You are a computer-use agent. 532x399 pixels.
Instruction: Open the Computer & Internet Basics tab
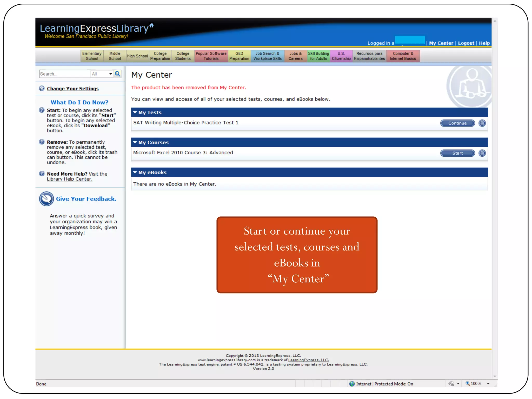pos(403,56)
